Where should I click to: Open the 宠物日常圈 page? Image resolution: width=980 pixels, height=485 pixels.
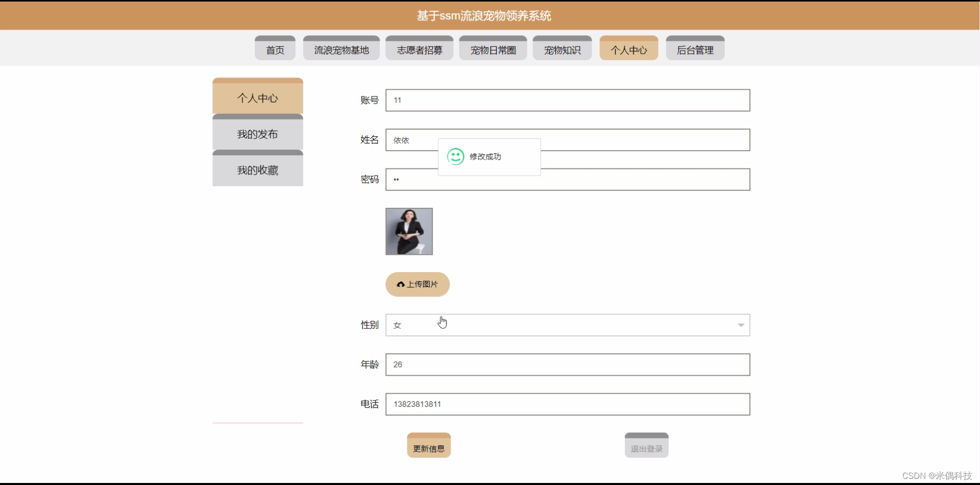pos(493,48)
